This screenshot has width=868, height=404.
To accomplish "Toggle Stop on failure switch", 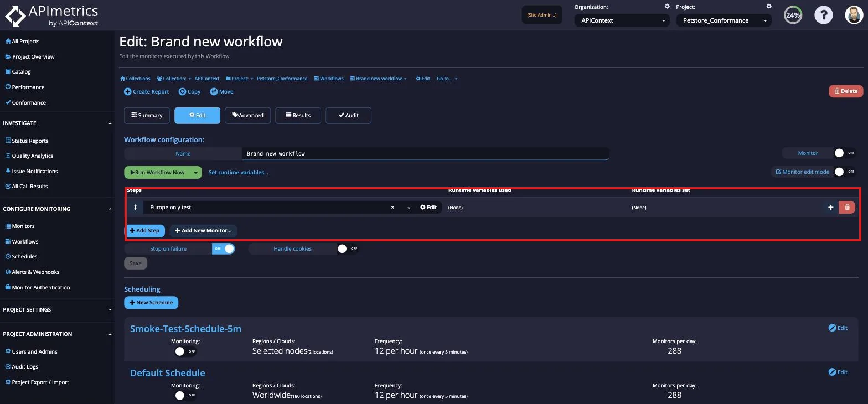I will tap(224, 248).
